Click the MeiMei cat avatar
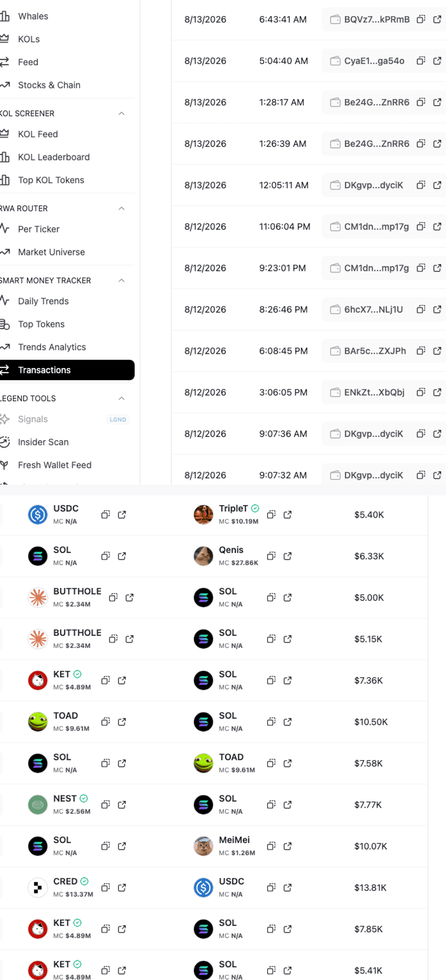The width and height of the screenshot is (446, 980). [x=203, y=846]
